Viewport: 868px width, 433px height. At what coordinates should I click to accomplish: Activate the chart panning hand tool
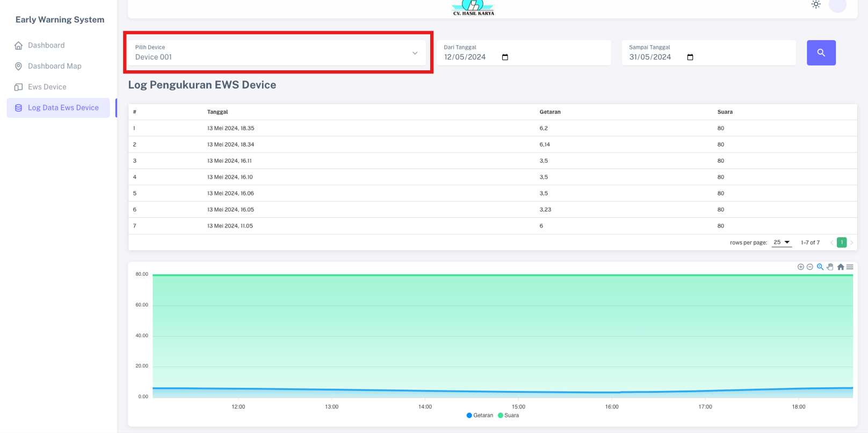830,267
